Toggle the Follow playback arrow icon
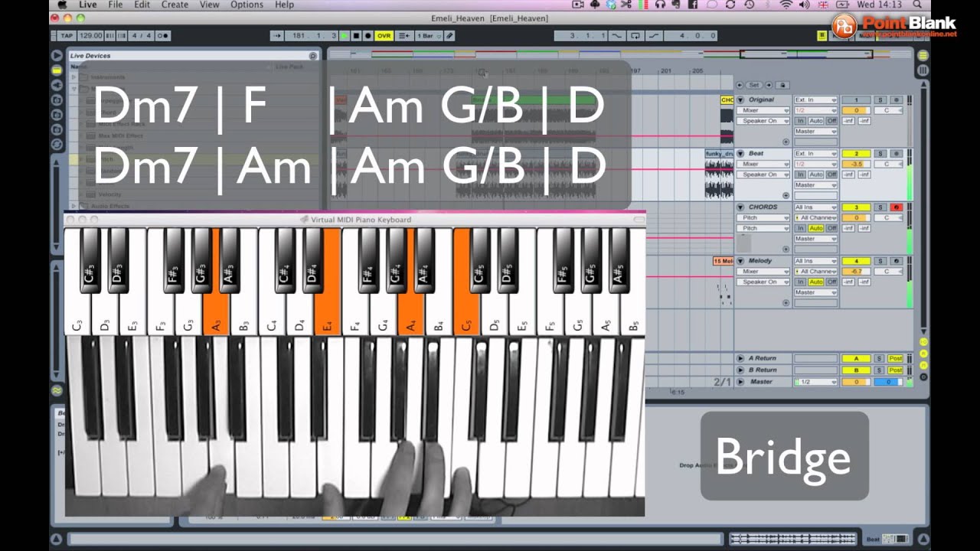 [x=277, y=35]
